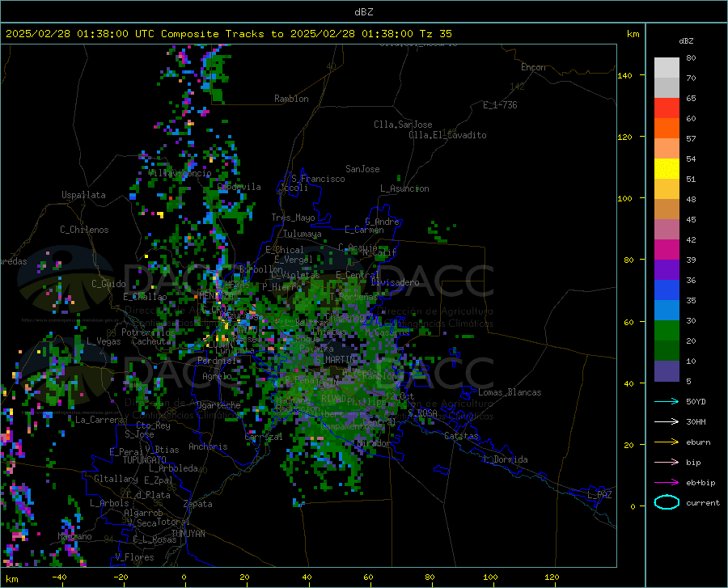Click the Capdevila map label

[239, 187]
